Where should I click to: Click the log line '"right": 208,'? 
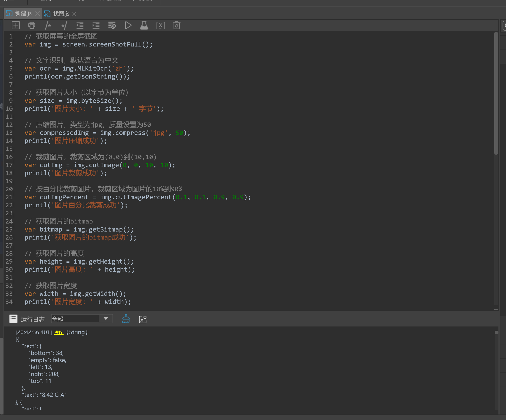tap(44, 374)
